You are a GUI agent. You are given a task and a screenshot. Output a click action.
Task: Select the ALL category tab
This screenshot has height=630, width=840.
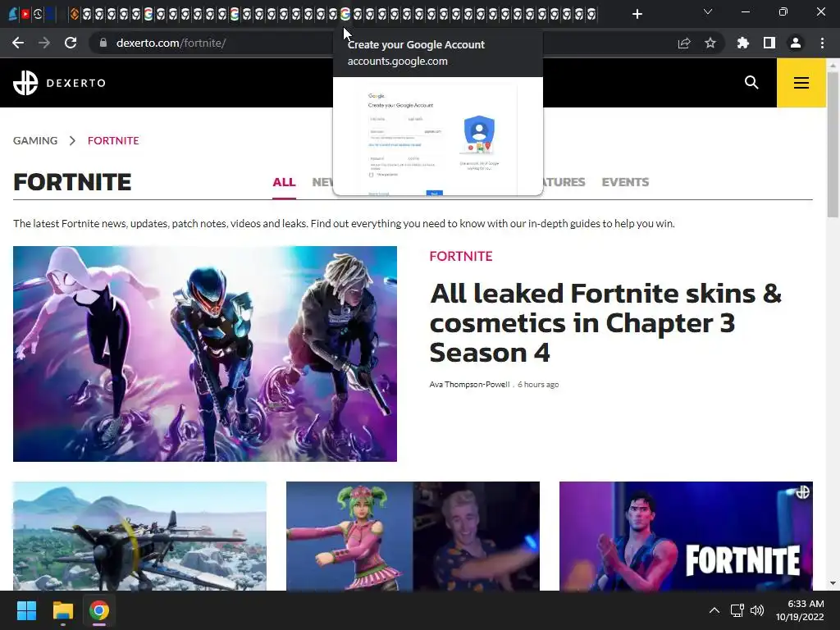284,182
